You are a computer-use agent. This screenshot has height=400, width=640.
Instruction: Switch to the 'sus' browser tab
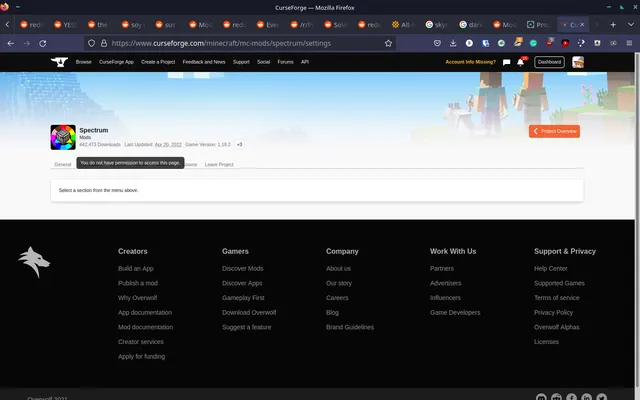click(x=166, y=25)
